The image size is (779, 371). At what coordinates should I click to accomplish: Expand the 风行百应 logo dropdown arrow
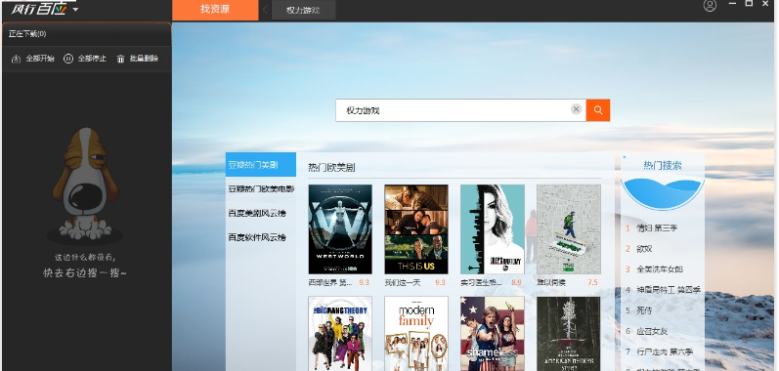pyautogui.click(x=75, y=9)
